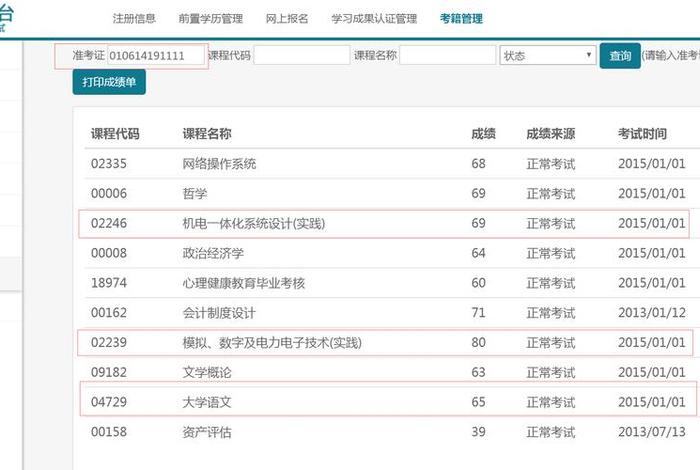Go to 网上报名 menu
The height and width of the screenshot is (470, 700).
pyautogui.click(x=287, y=18)
